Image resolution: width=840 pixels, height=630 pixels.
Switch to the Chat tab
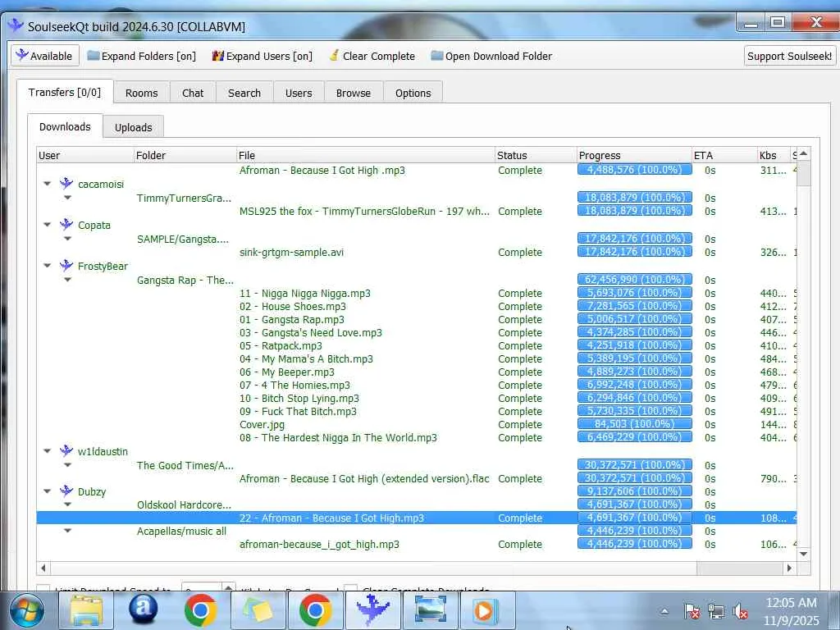click(x=193, y=93)
